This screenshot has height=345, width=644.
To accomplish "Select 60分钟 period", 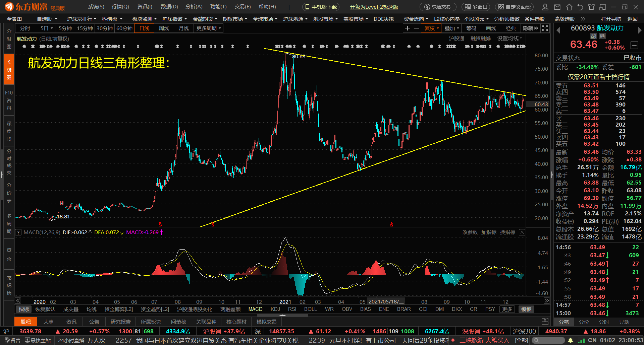I will point(124,28).
